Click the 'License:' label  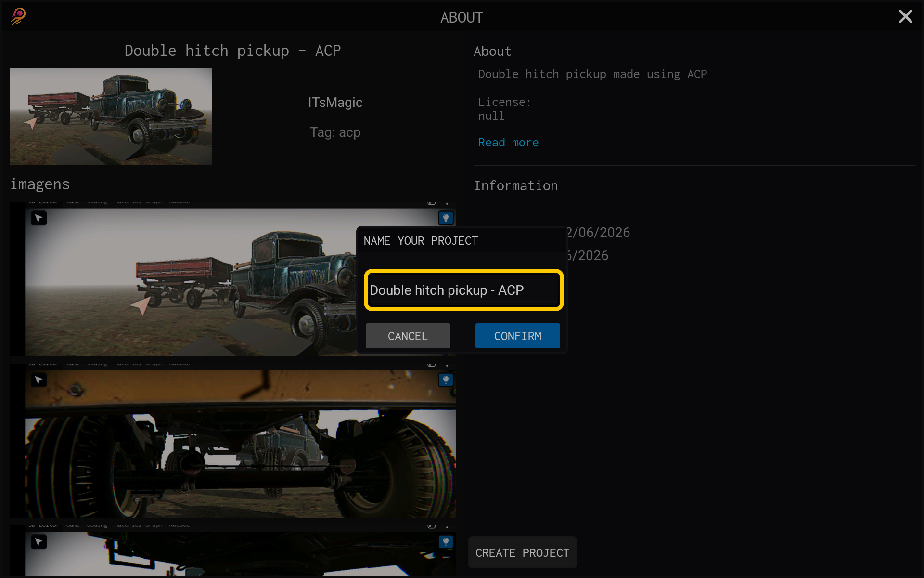click(504, 102)
